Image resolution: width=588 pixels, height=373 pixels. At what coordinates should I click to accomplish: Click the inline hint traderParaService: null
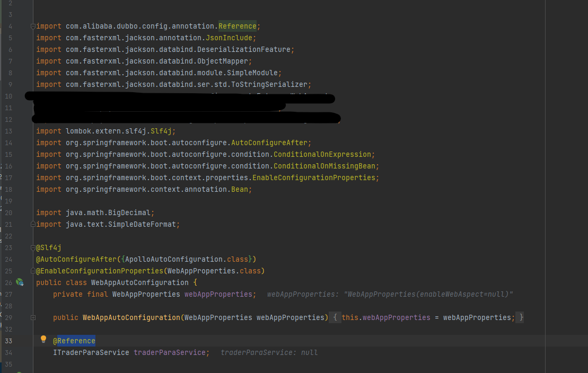(x=269, y=352)
